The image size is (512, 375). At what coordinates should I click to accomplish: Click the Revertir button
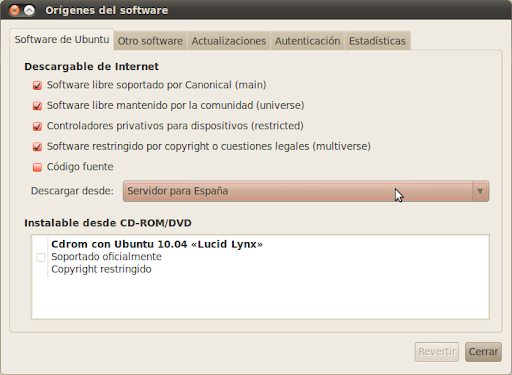point(437,352)
